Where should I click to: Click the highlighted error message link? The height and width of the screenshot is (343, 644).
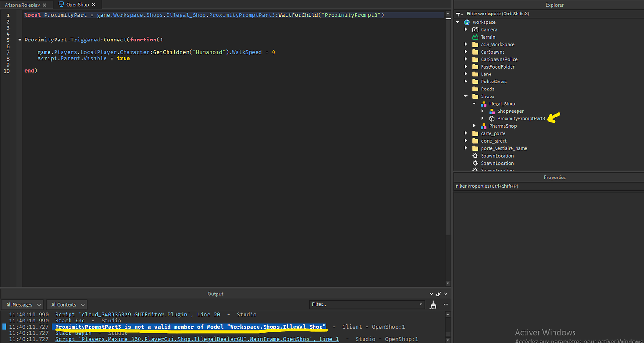[x=190, y=327]
